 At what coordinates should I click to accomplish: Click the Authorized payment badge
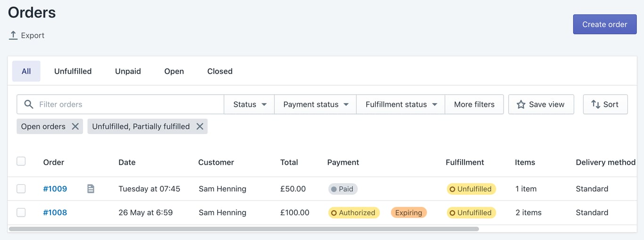click(354, 213)
